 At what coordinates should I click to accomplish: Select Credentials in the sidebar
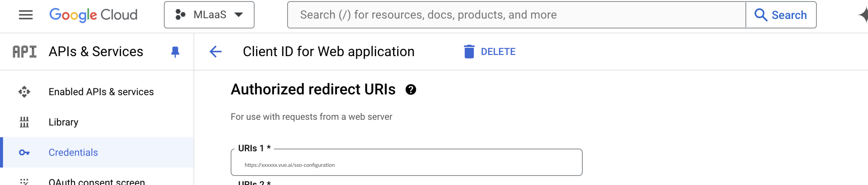click(73, 153)
